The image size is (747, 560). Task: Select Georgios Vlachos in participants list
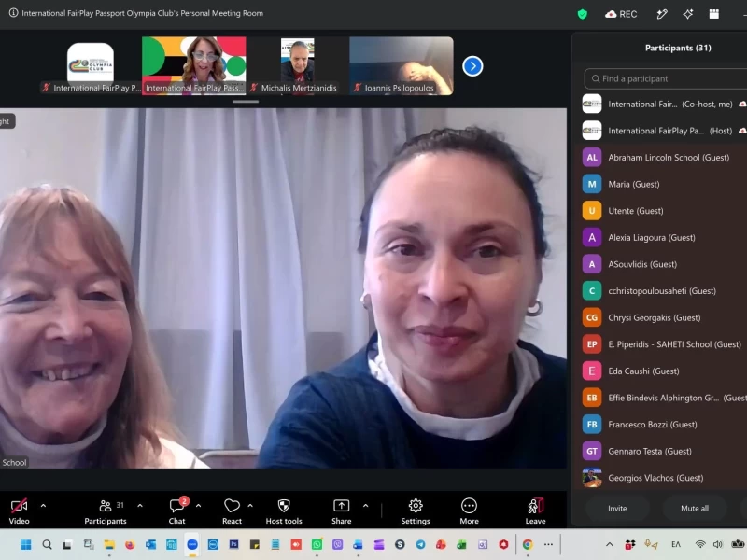(x=662, y=478)
